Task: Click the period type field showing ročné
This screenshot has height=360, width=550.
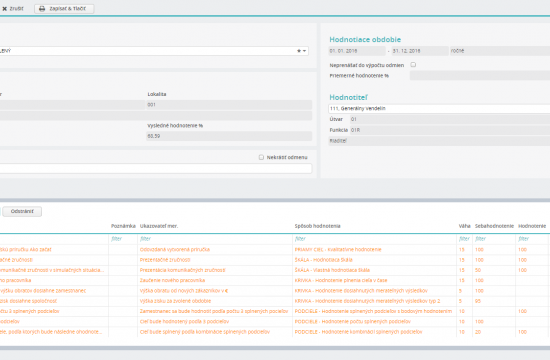Action: [x=500, y=51]
